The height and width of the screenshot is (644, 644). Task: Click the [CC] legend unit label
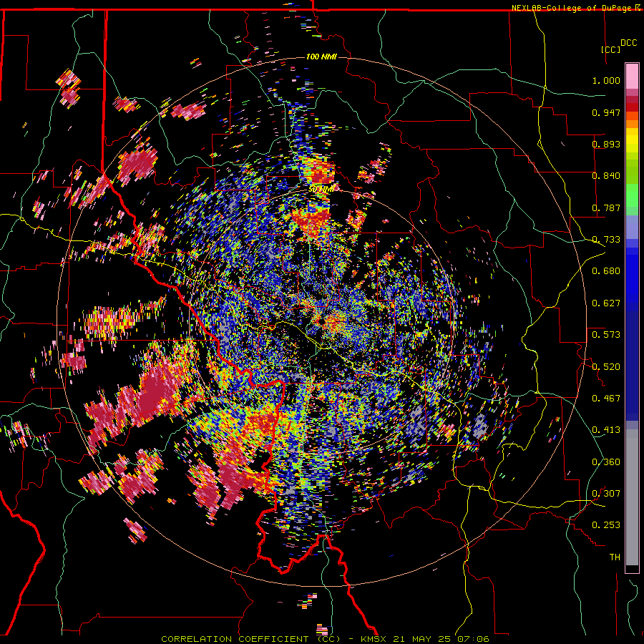(x=610, y=49)
